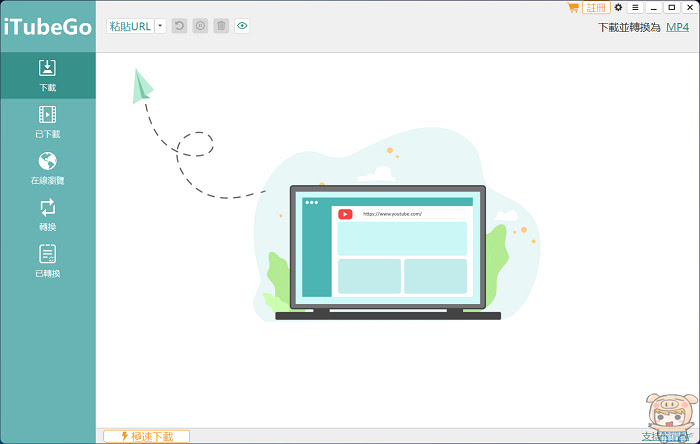Open the 已轉換 converted files list

pos(47,261)
